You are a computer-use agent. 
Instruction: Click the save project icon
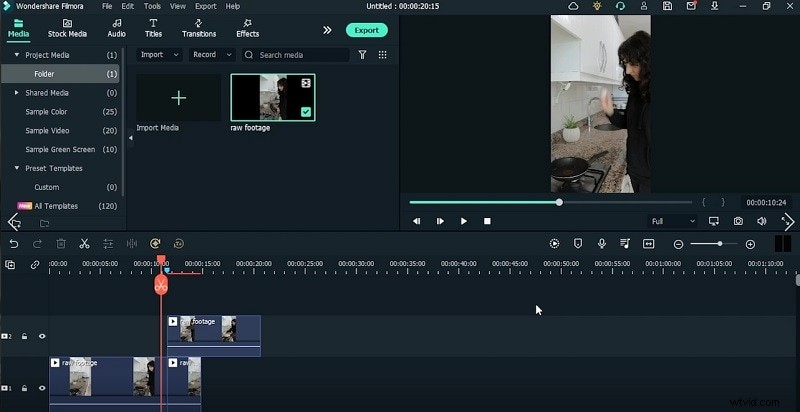click(x=667, y=6)
